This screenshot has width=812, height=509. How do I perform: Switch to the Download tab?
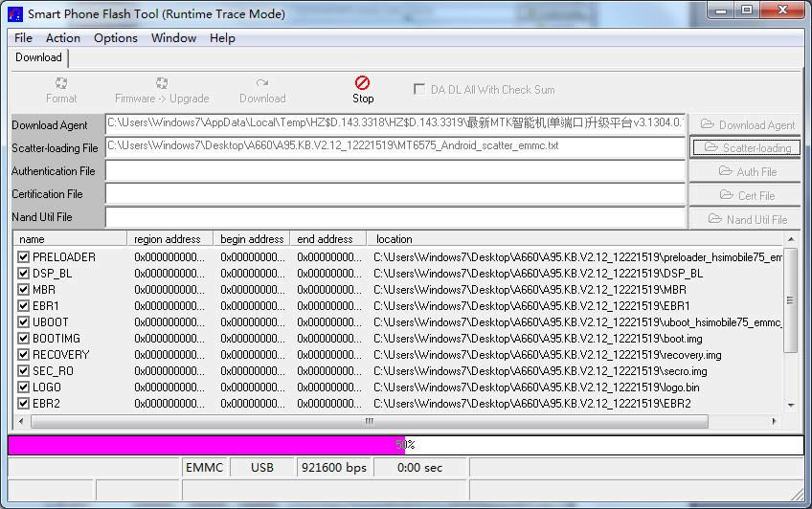click(38, 57)
